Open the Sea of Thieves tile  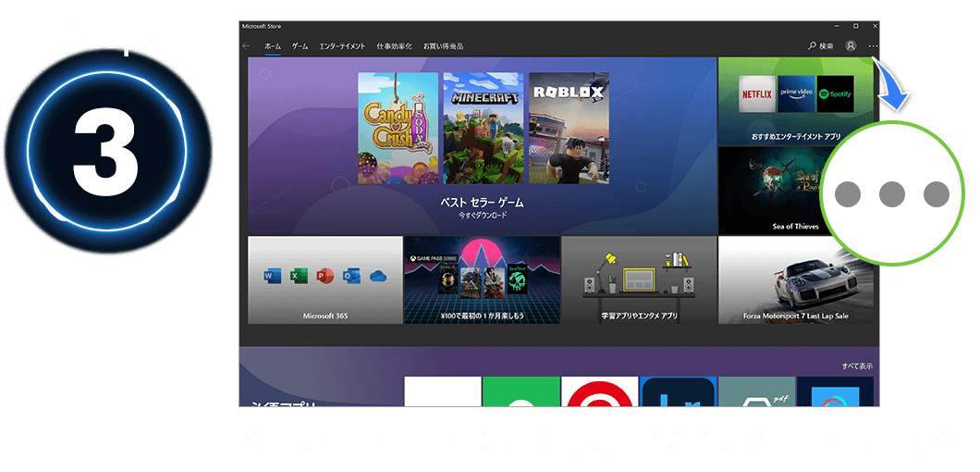796,191
